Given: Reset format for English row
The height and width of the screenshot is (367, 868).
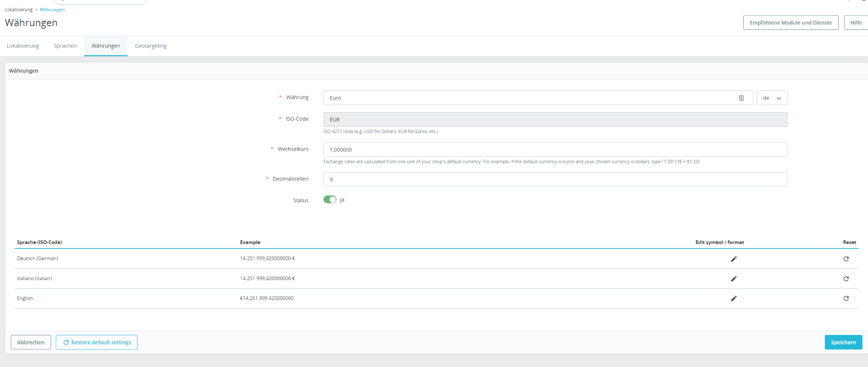Looking at the screenshot, I should point(846,299).
